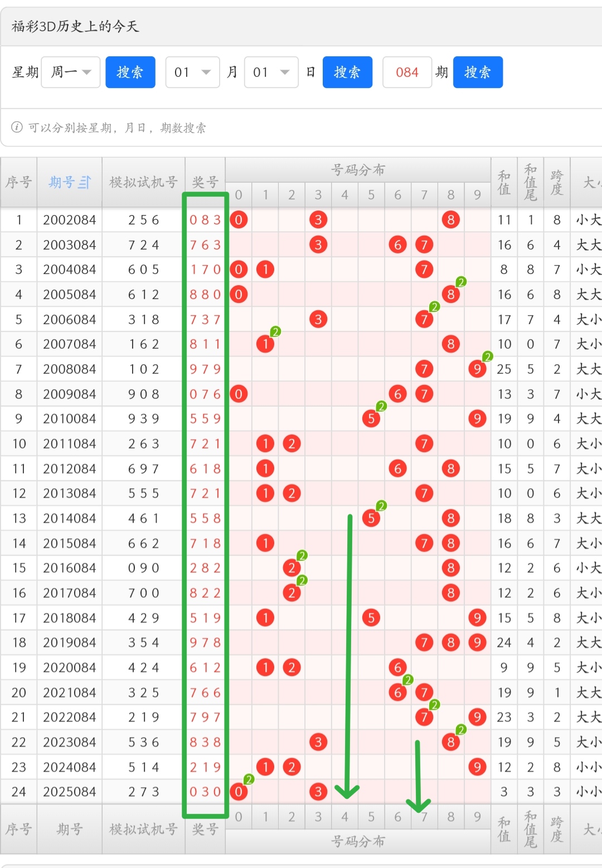The width and height of the screenshot is (602, 868).
Task: Click the sort icon next to 期号 header
Action: tap(85, 182)
